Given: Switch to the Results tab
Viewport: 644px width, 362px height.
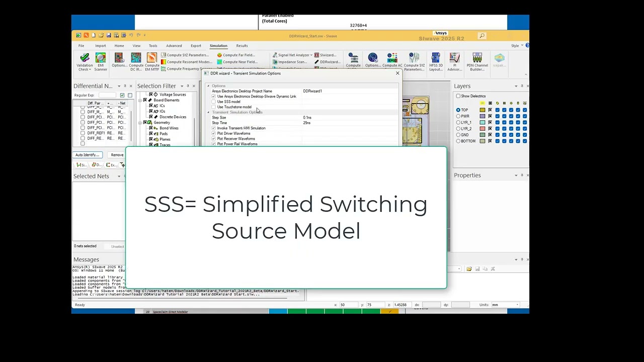Looking at the screenshot, I should pyautogui.click(x=242, y=46).
